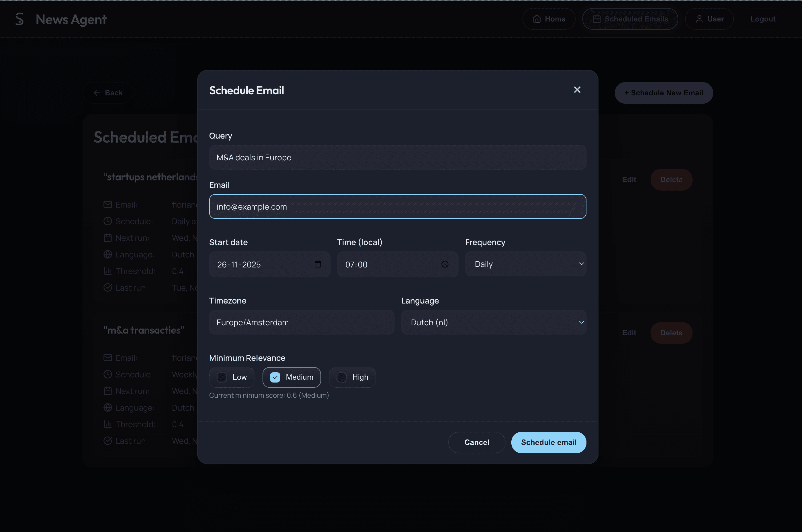This screenshot has height=532, width=802.
Task: Click the Schedule email button
Action: coord(548,442)
